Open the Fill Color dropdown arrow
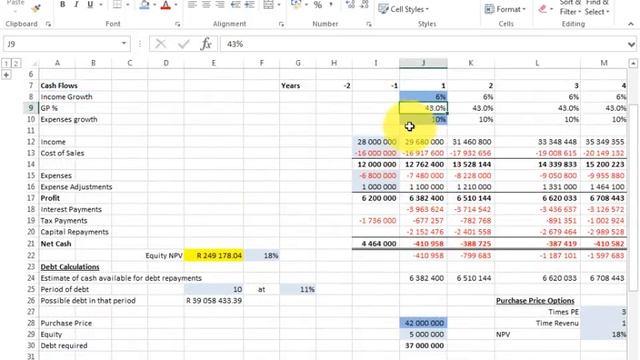 tap(155, 5)
